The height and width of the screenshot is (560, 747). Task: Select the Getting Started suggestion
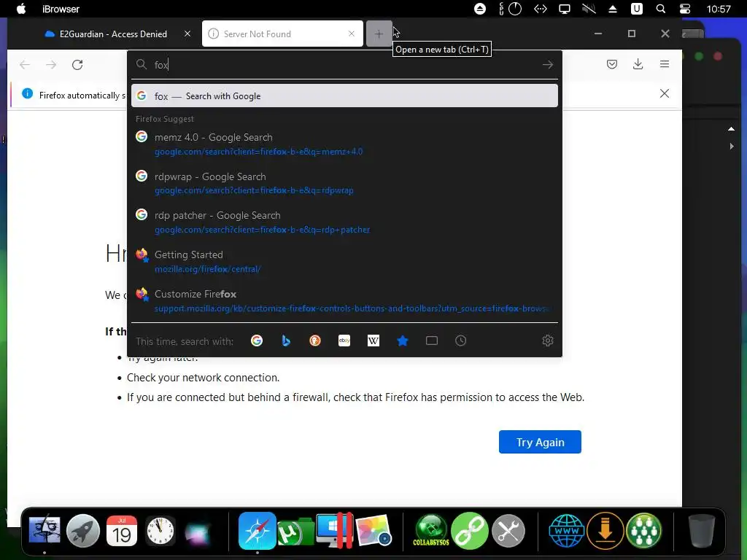(344, 262)
